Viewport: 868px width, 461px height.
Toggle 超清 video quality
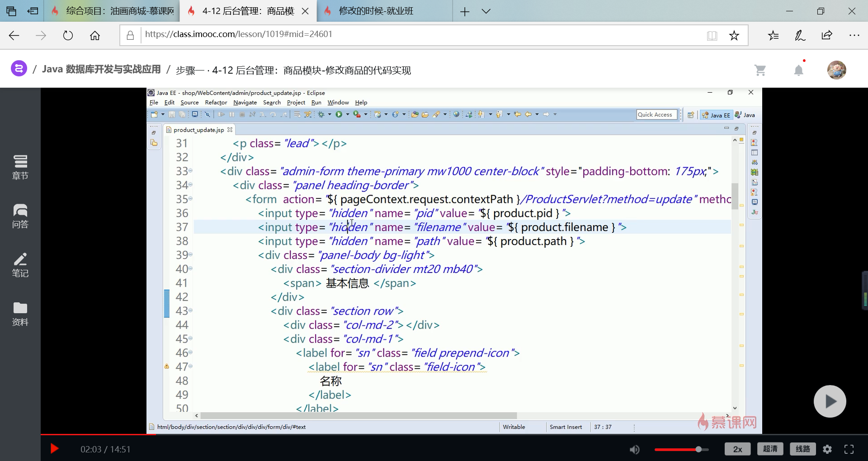click(x=770, y=449)
